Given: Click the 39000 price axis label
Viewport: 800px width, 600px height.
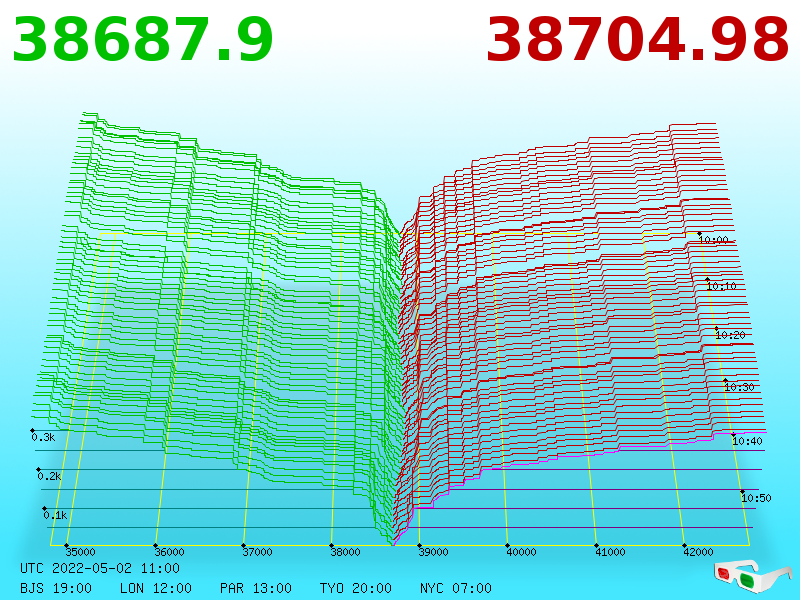Looking at the screenshot, I should [434, 552].
